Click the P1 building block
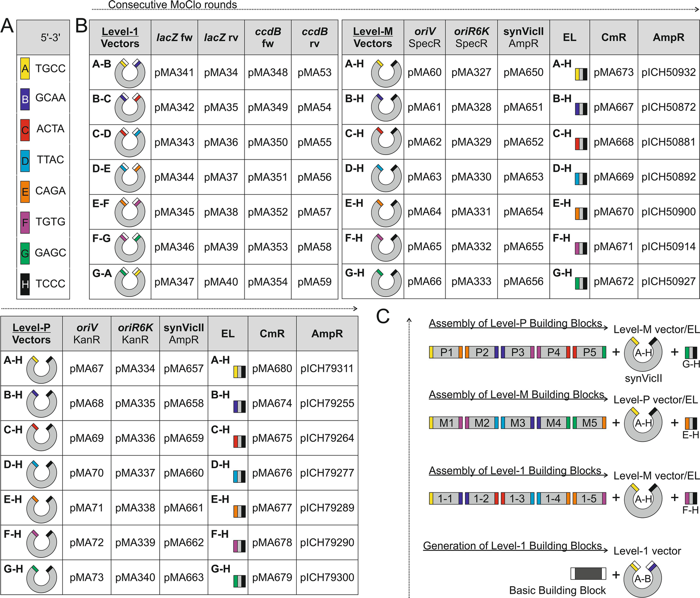Viewport: 700px width, 598px height. click(446, 352)
